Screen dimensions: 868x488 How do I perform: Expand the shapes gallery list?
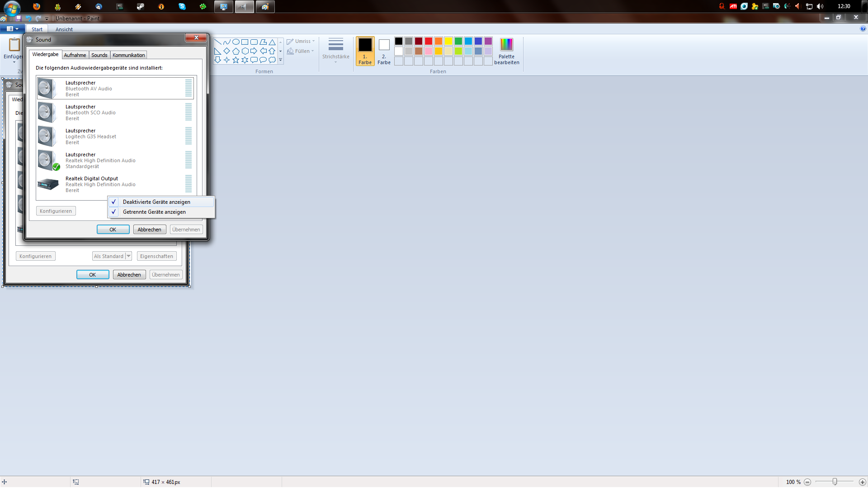click(x=280, y=60)
